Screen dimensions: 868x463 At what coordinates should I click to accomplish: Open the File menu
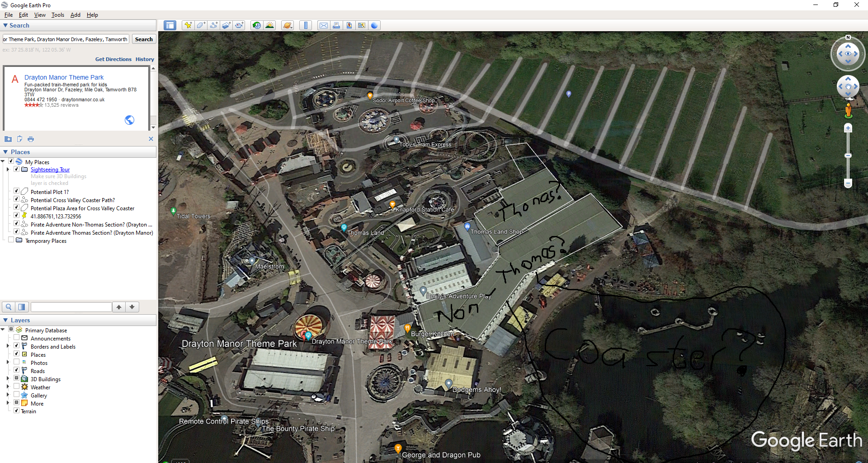point(8,15)
